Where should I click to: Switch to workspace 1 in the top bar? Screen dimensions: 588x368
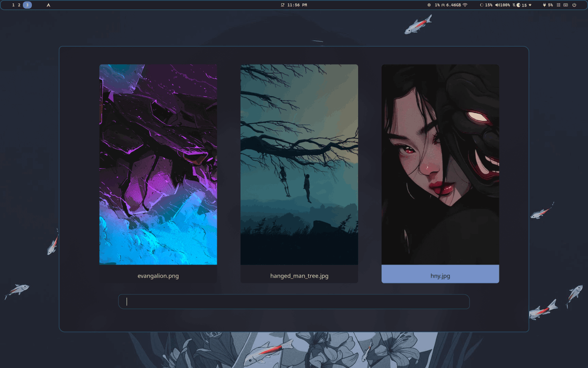point(13,5)
